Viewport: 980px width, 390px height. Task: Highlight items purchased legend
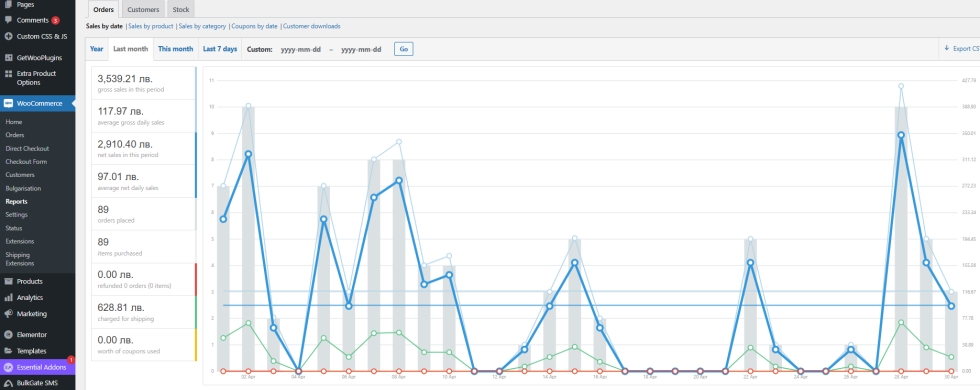tap(144, 247)
